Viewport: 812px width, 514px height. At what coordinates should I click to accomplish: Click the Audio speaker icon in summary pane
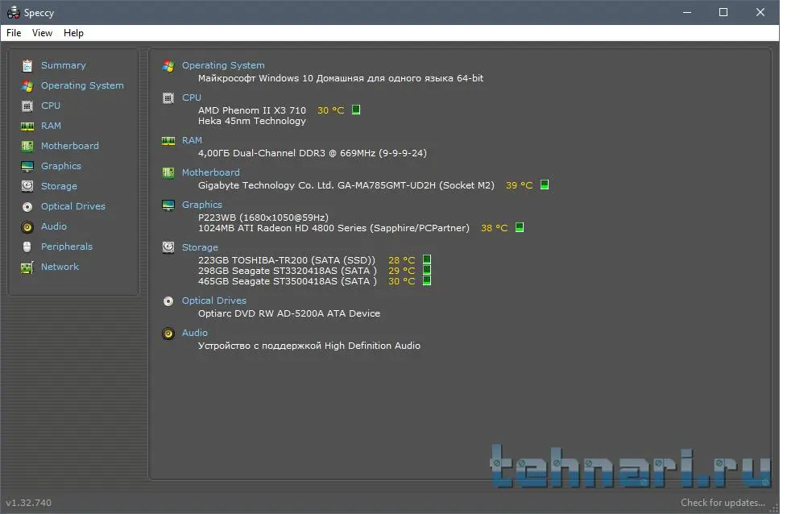click(x=168, y=334)
